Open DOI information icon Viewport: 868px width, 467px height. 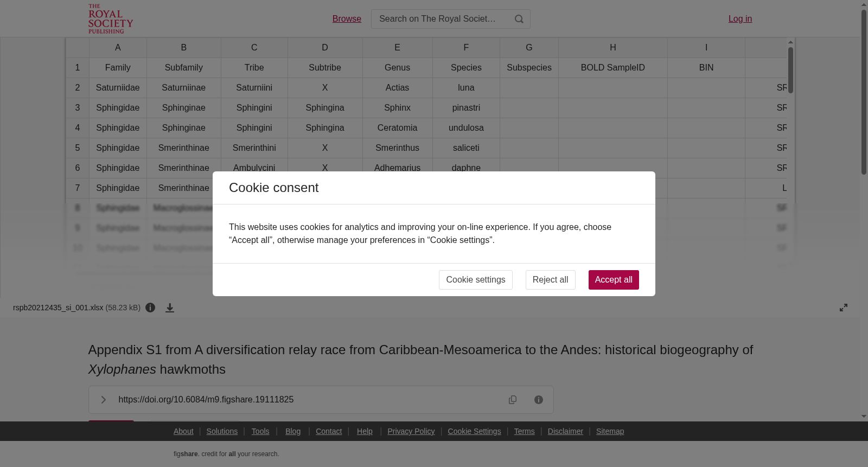(539, 400)
